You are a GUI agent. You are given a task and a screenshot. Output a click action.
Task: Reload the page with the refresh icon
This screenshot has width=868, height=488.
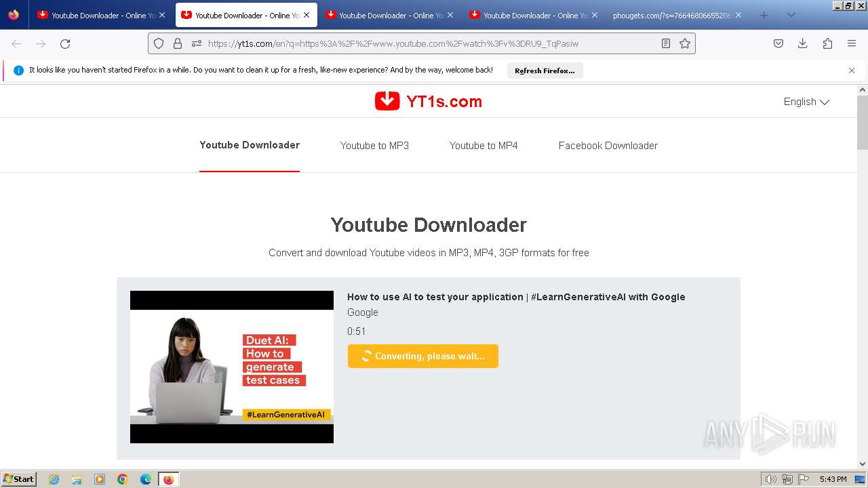(x=65, y=43)
